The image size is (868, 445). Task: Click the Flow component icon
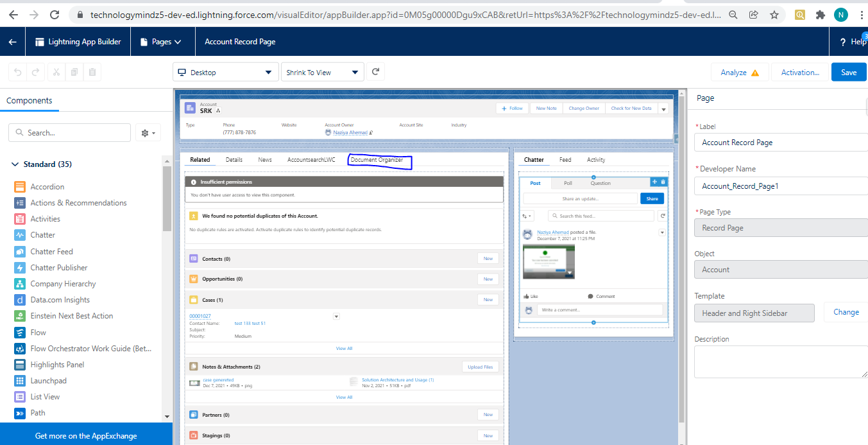(19, 333)
